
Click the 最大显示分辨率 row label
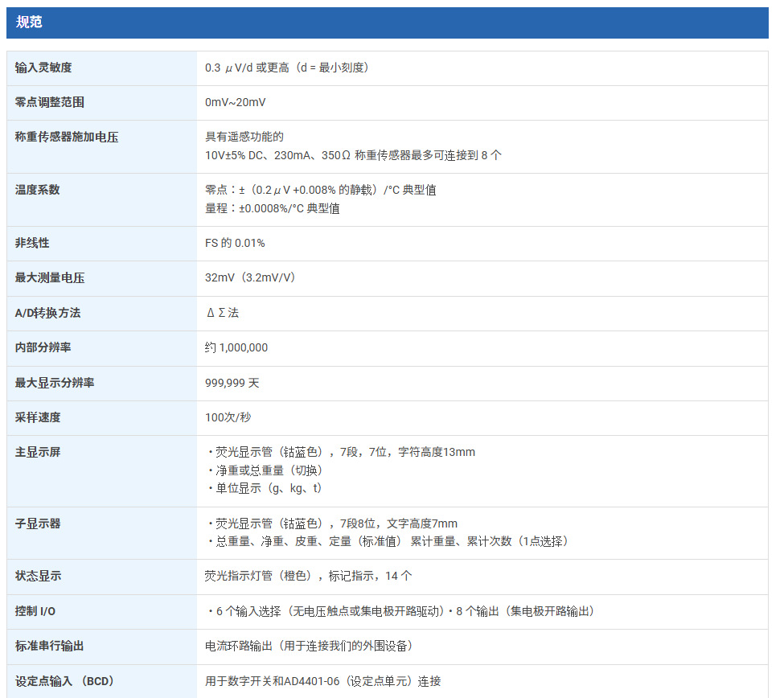pos(55,383)
